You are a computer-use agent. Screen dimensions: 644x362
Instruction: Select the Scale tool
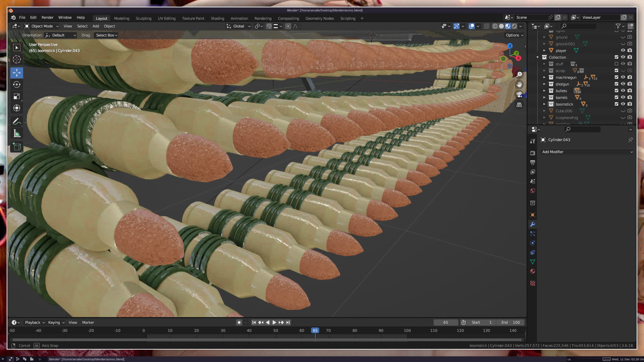tap(17, 97)
